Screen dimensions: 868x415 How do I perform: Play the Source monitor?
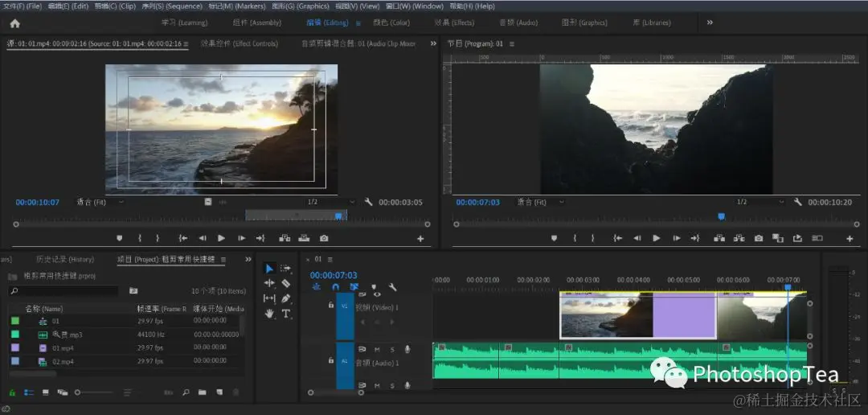222,238
